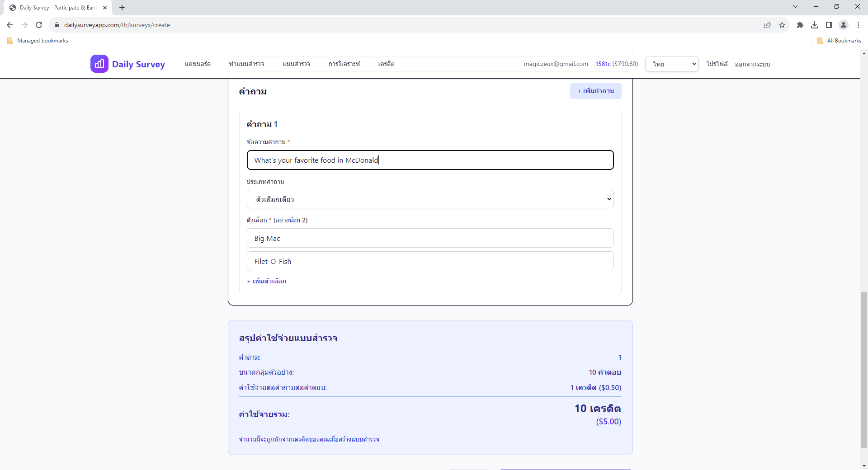Open the ทำแบบสำรวจ menu item

pyautogui.click(x=246, y=64)
